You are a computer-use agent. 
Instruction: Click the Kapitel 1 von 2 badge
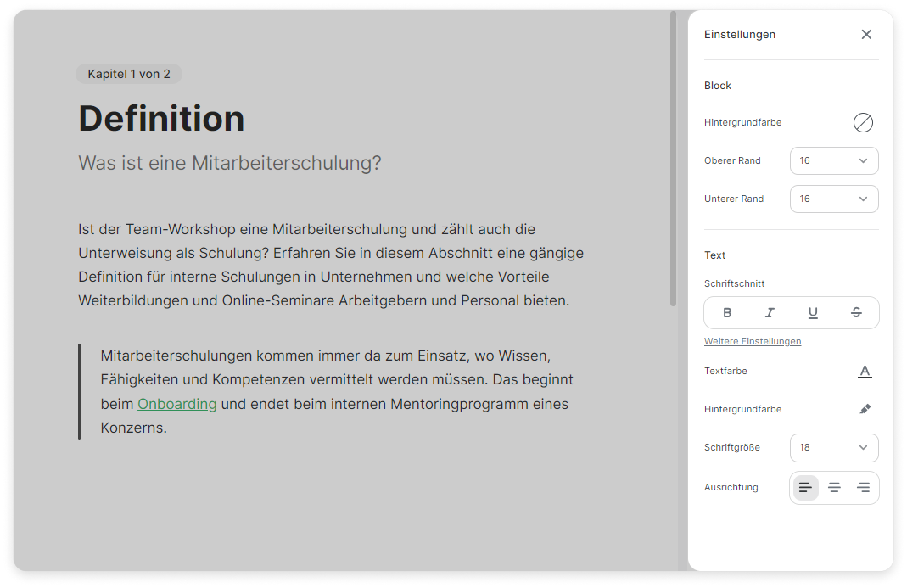(x=129, y=75)
